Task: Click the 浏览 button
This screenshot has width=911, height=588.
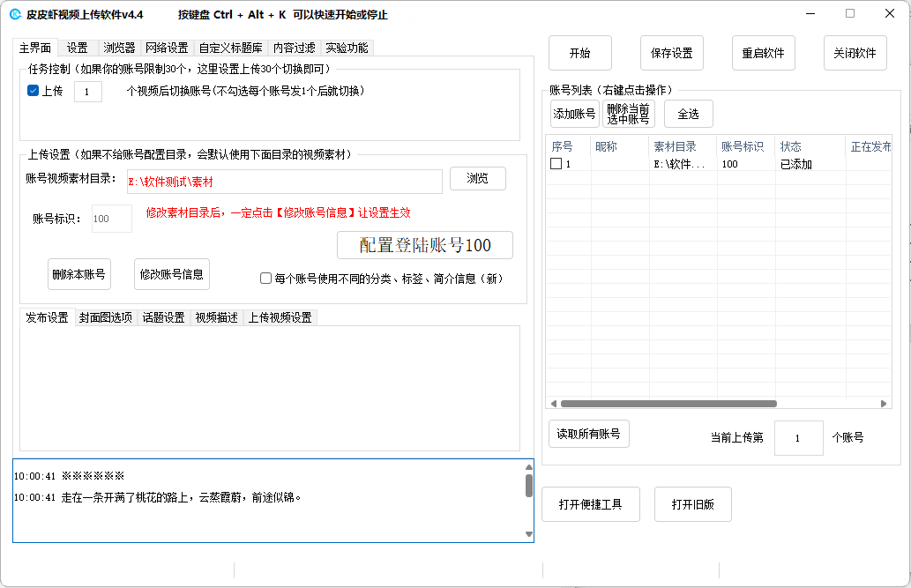Action: [478, 178]
